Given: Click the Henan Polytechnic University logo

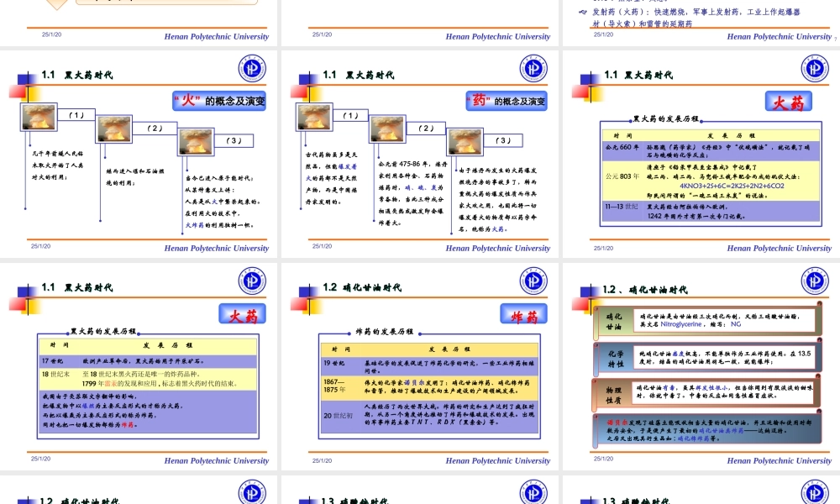Looking at the screenshot, I should [254, 67].
